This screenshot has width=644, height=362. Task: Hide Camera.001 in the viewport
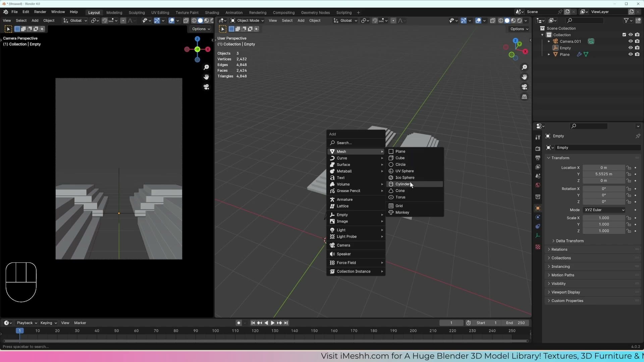[631, 41]
